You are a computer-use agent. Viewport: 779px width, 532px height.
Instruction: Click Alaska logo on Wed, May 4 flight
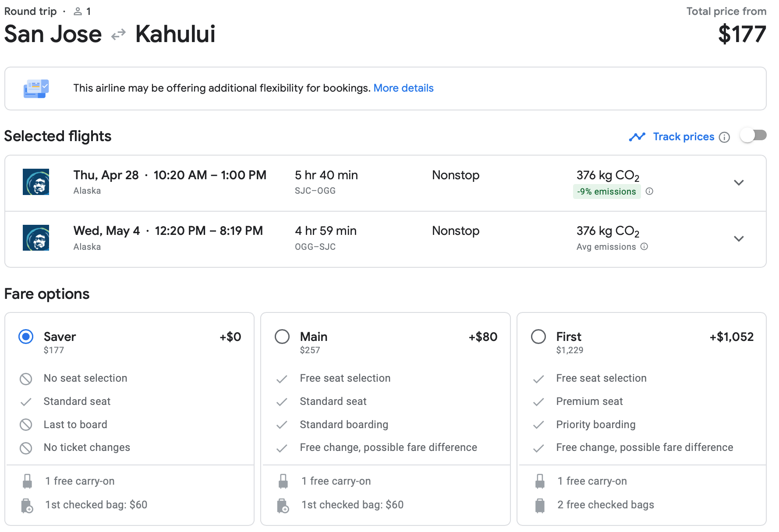(36, 238)
